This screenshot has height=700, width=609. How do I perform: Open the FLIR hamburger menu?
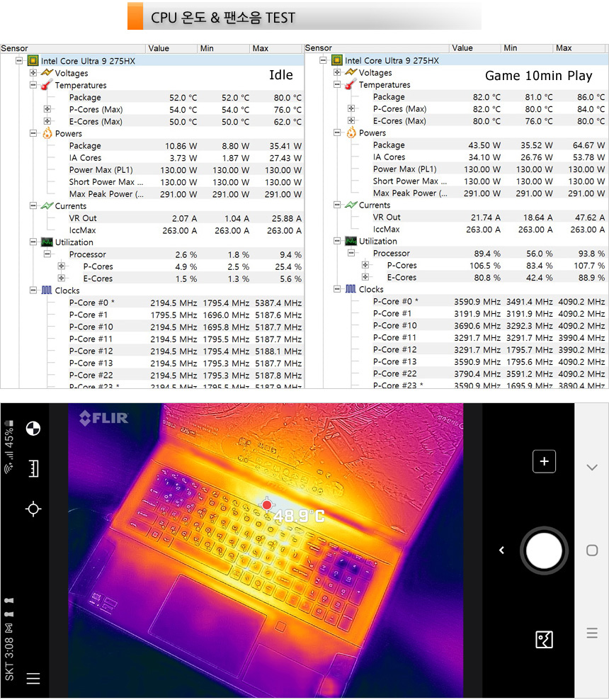pyautogui.click(x=33, y=678)
